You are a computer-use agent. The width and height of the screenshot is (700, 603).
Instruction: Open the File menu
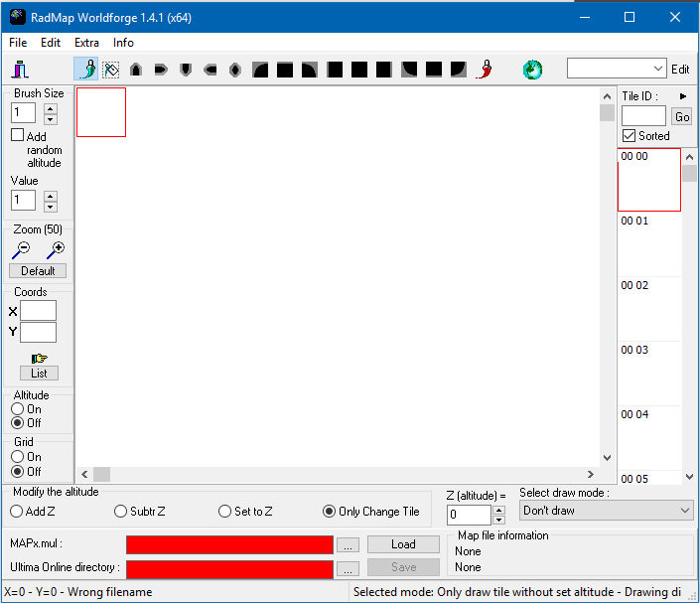pos(18,43)
